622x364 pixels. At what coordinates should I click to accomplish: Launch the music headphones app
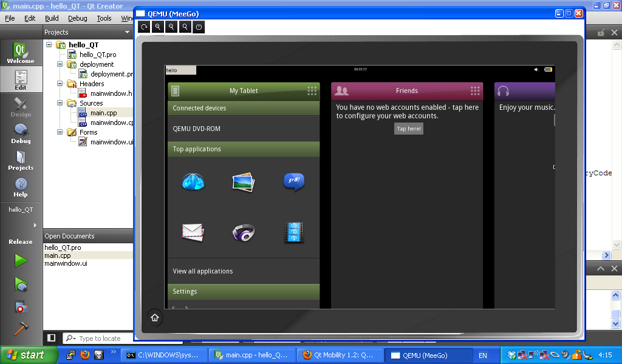point(243,232)
